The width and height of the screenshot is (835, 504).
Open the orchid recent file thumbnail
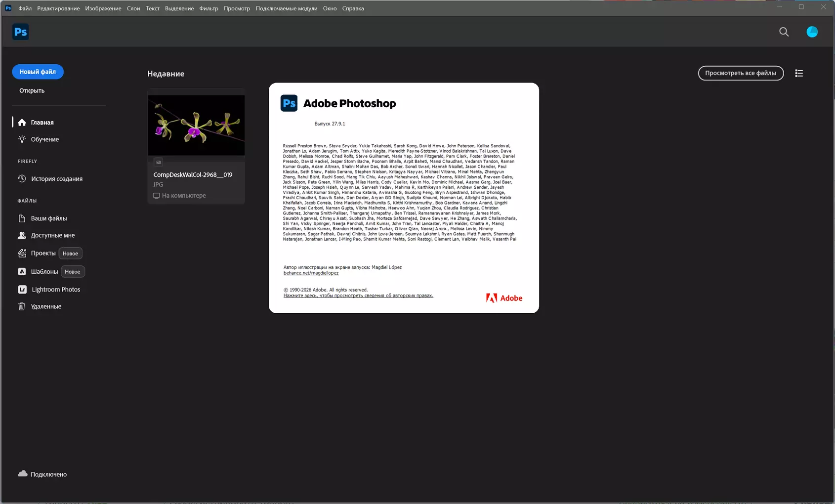[x=196, y=125]
